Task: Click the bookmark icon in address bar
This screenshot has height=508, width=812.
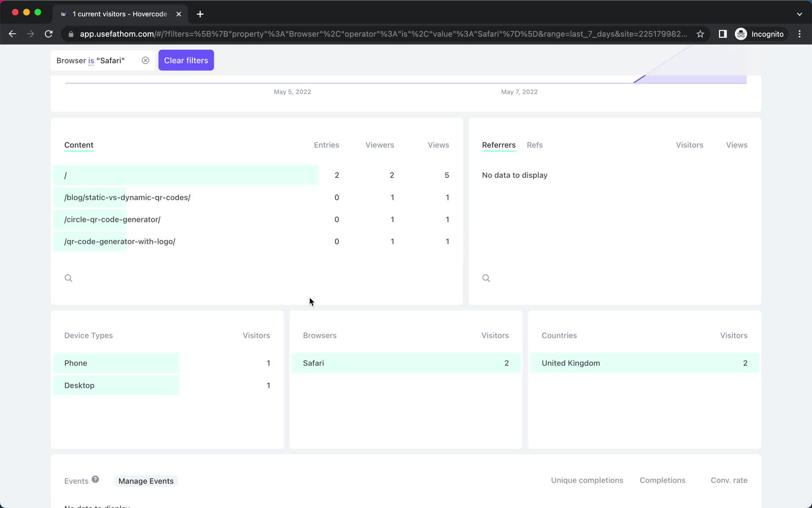Action: coord(700,34)
